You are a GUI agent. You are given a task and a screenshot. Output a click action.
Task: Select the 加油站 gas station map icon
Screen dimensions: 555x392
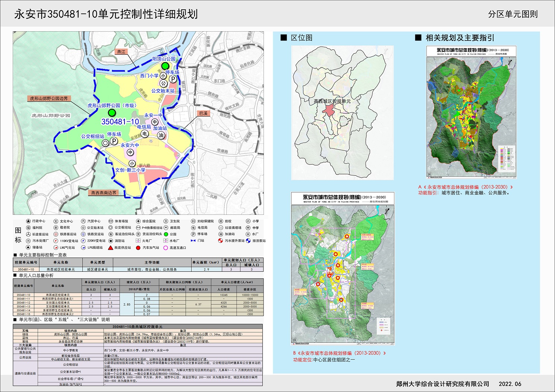[161, 135]
